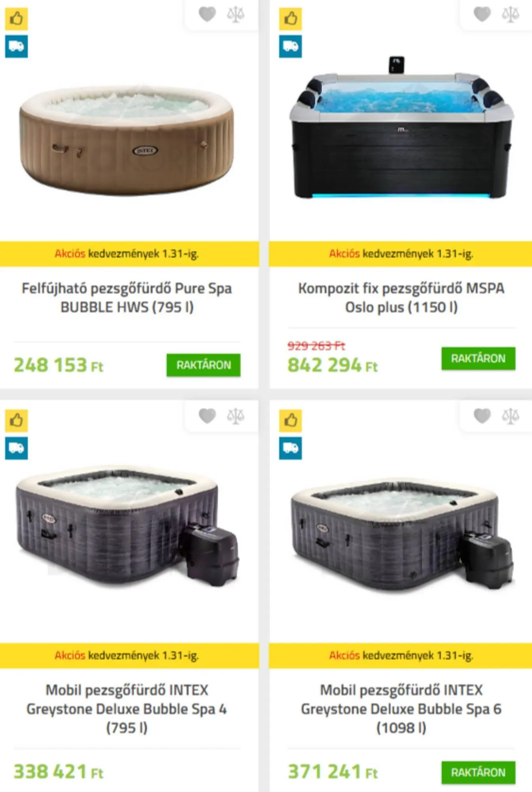The width and height of the screenshot is (532, 792).
Task: Open Kompozit fix pezsgőfürdő MSPA Oslo plus title
Action: coord(401,297)
